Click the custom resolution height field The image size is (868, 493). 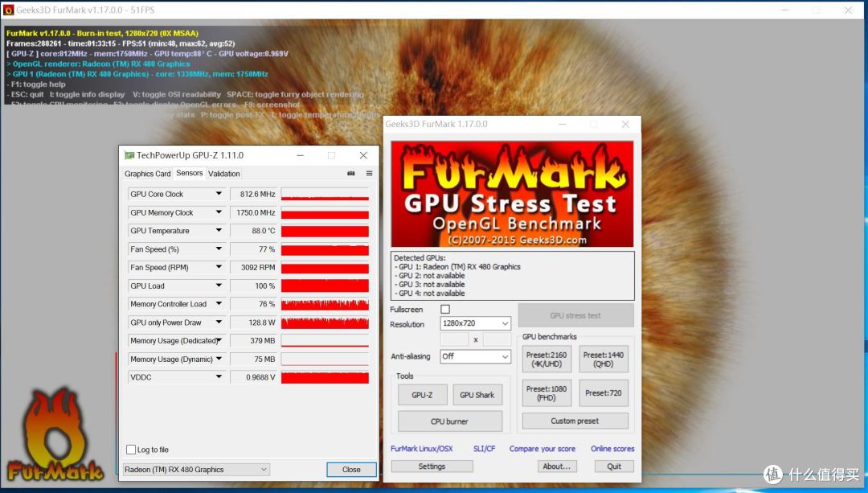point(497,339)
